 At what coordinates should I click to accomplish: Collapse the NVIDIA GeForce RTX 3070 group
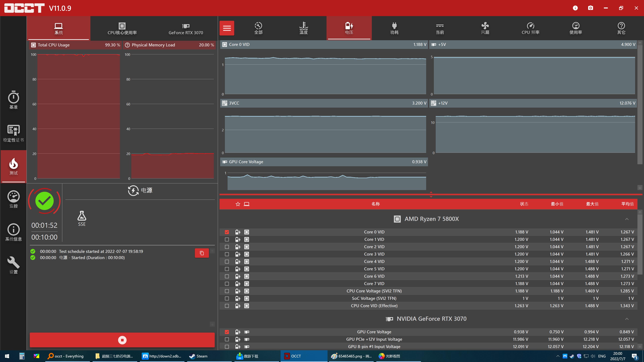coord(627,319)
